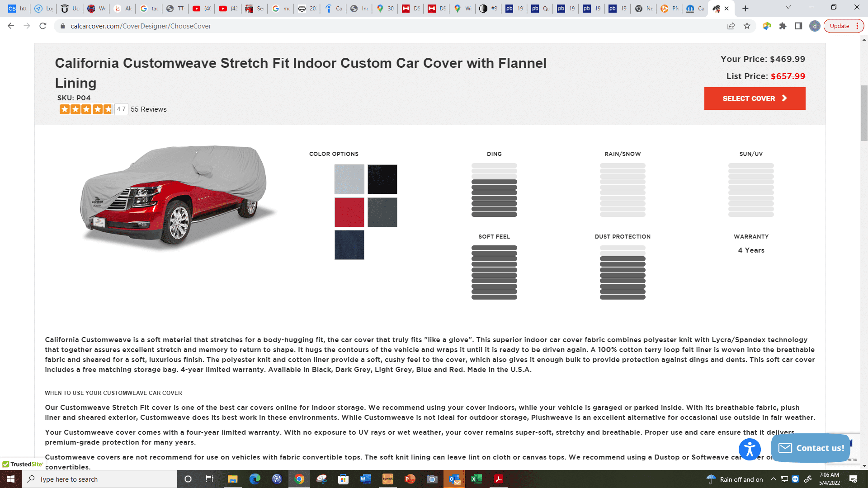This screenshot has width=868, height=488.
Task: Choose the navy blue color swatch
Action: coord(349,245)
